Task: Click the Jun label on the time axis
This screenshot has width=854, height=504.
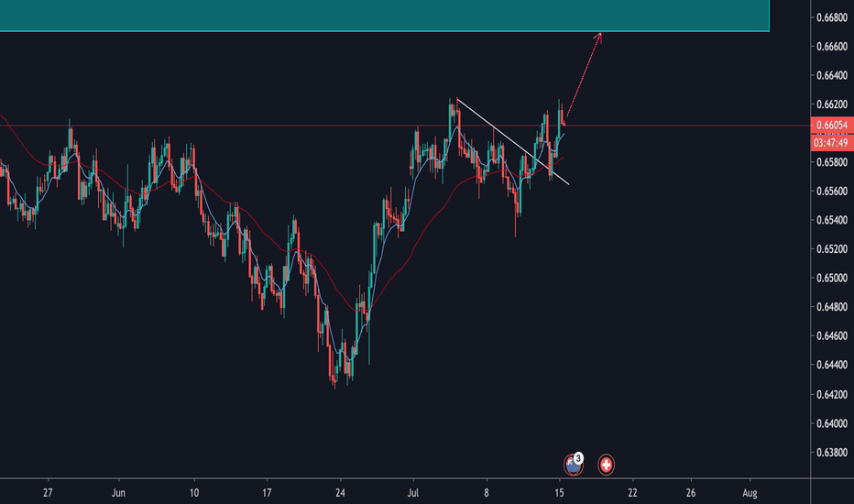Action: click(x=118, y=493)
